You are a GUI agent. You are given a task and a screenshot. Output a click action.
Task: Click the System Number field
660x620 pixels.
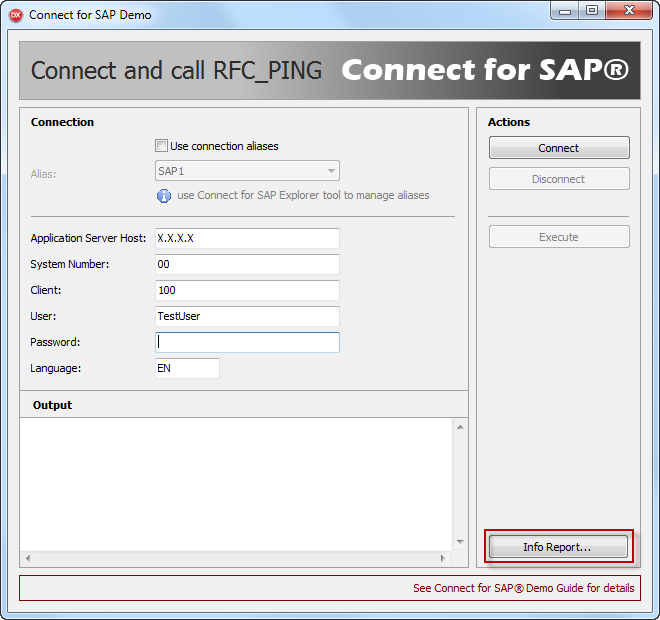(x=247, y=264)
